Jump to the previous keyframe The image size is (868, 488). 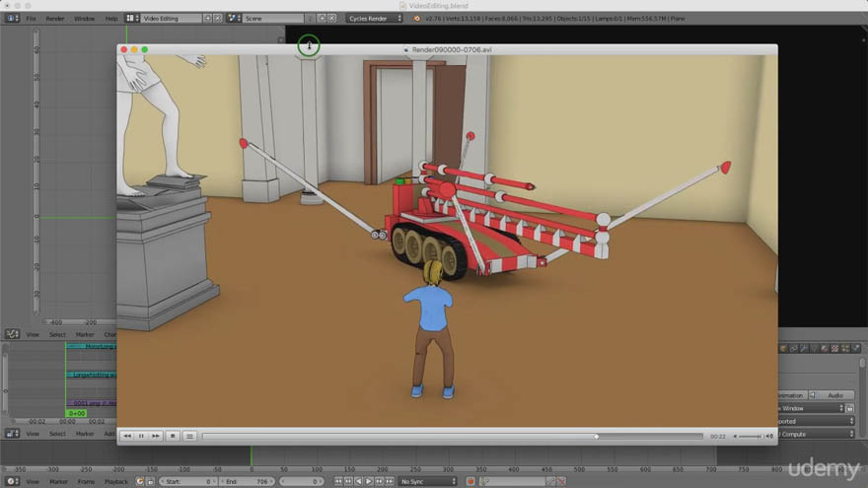click(x=348, y=481)
